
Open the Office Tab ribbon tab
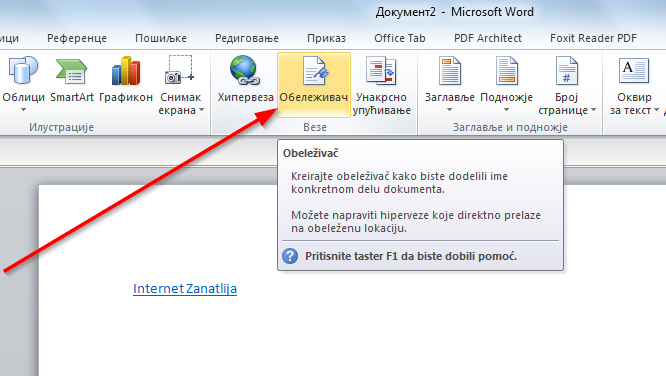(x=400, y=38)
